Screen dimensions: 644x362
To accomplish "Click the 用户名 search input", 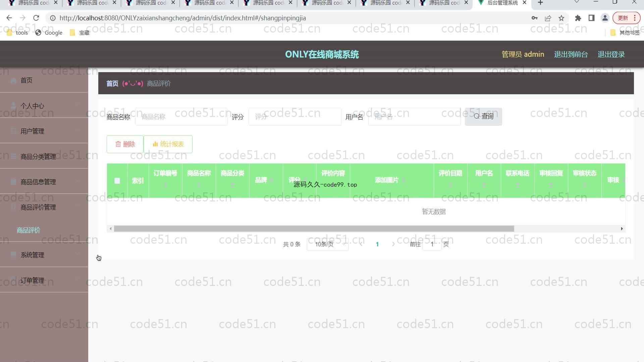I will pyautogui.click(x=415, y=117).
